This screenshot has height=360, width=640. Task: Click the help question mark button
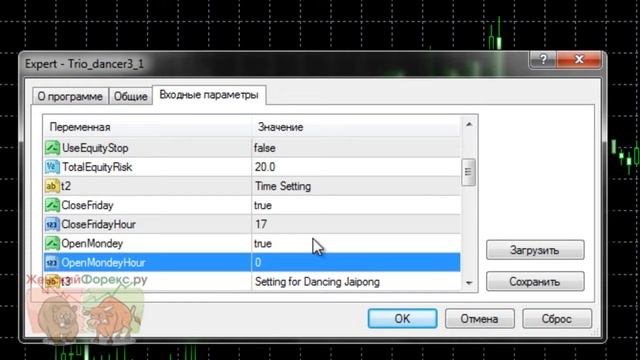(543, 60)
